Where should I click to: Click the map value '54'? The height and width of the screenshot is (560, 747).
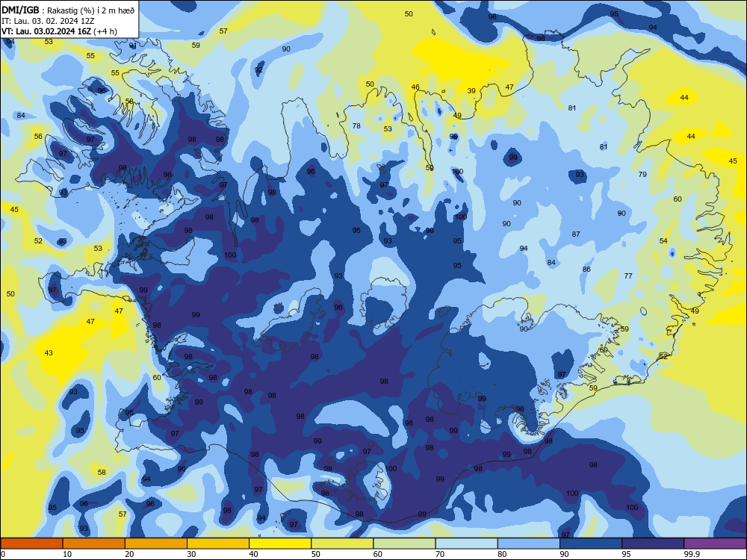point(663,241)
